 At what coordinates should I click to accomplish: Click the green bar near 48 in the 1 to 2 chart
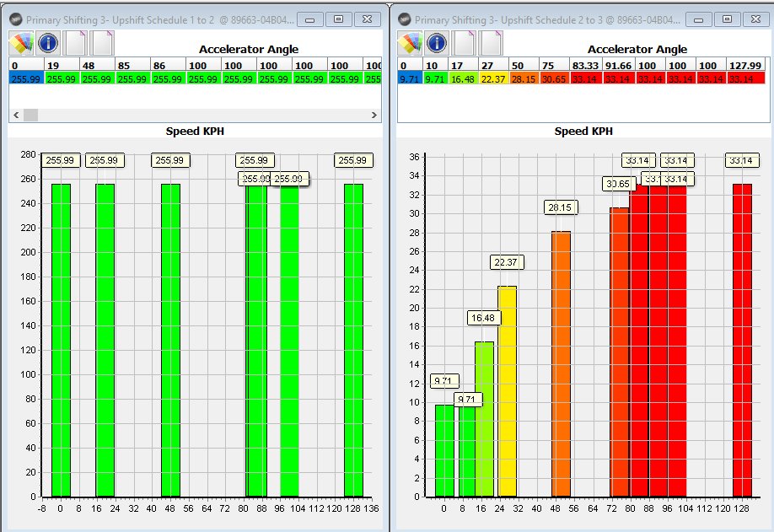[170, 341]
